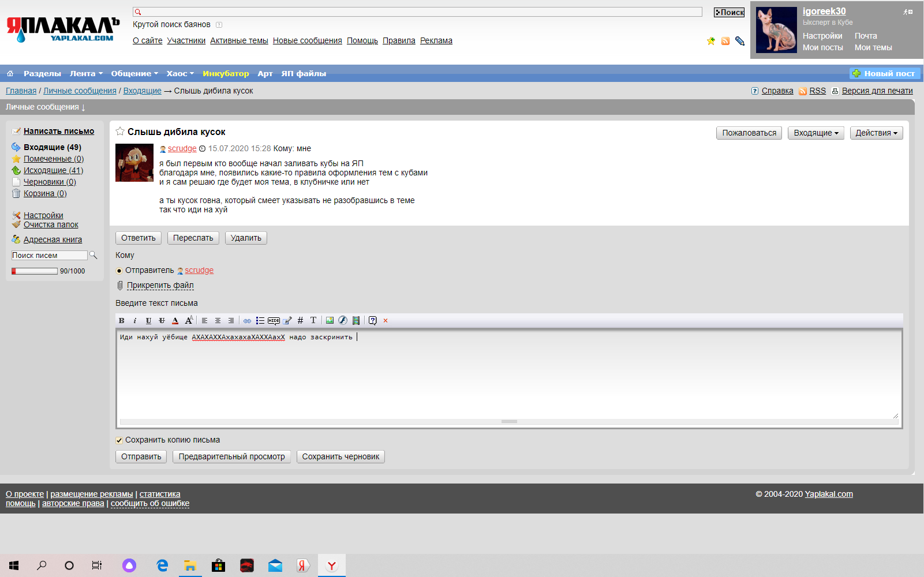
Task: Click the search-mail magnifier icon in sidebar
Action: pyautogui.click(x=93, y=255)
